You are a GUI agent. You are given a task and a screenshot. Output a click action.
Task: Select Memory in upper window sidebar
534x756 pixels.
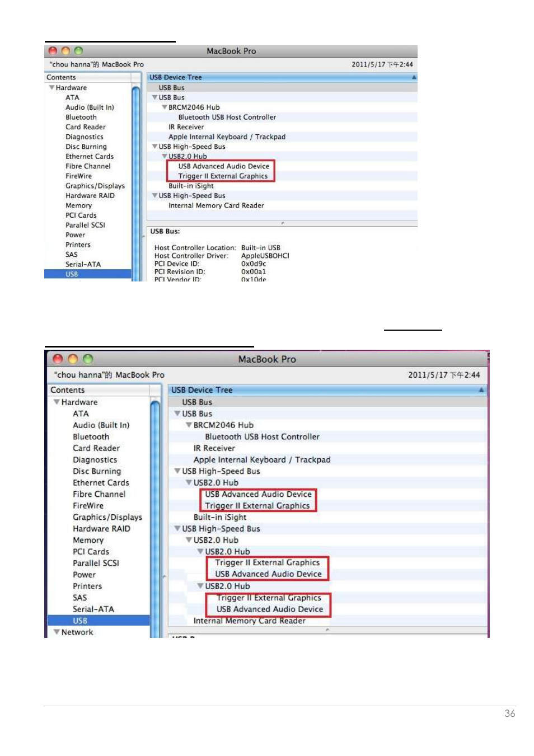(78, 206)
